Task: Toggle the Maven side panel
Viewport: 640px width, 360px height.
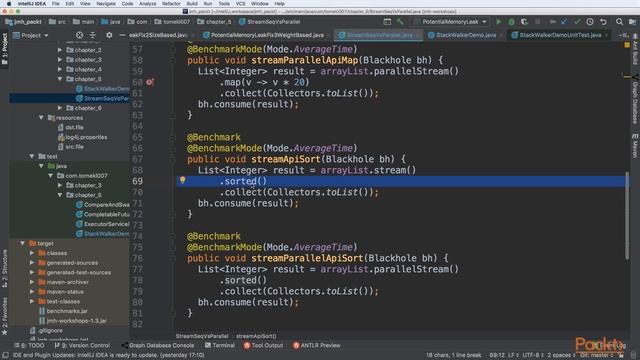Action: 635,145
